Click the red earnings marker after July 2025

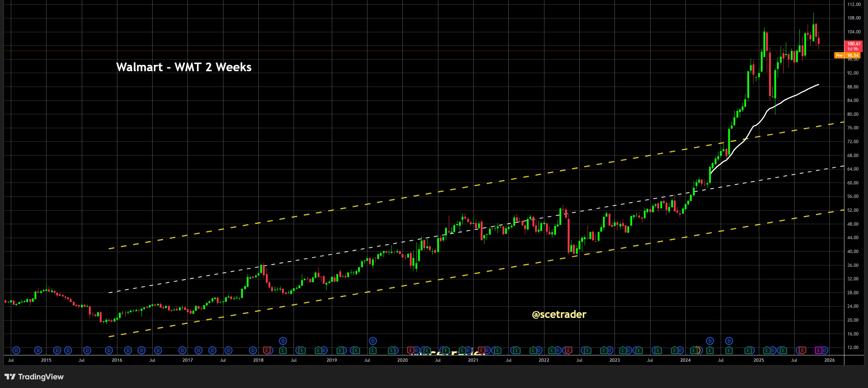pos(802,351)
